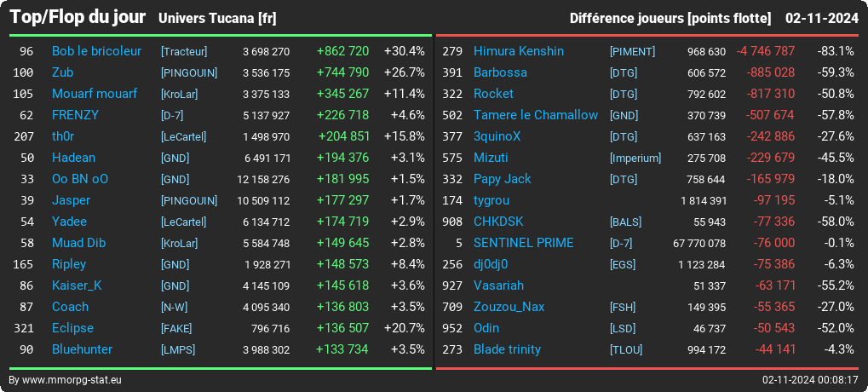
Task: Click the [PIMENT] alliance tag
Action: pos(632,51)
